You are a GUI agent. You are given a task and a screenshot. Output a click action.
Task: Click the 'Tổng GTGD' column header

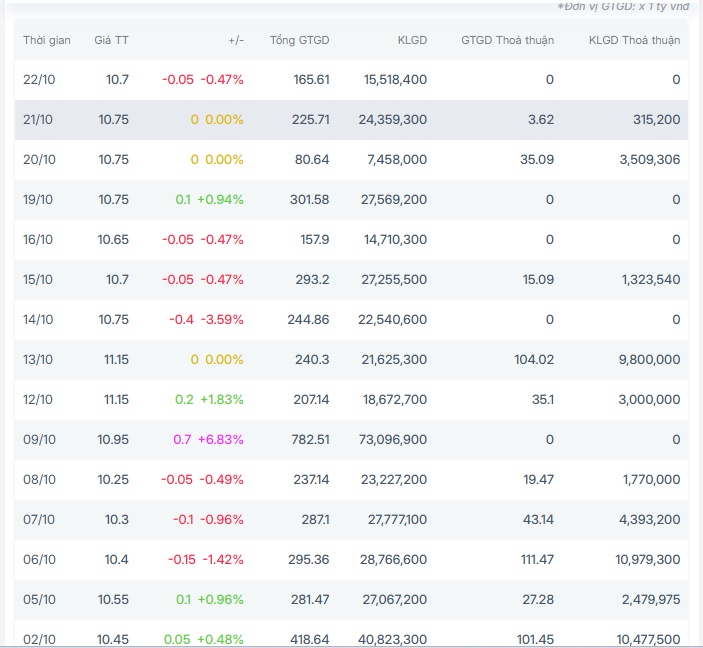coord(299,40)
